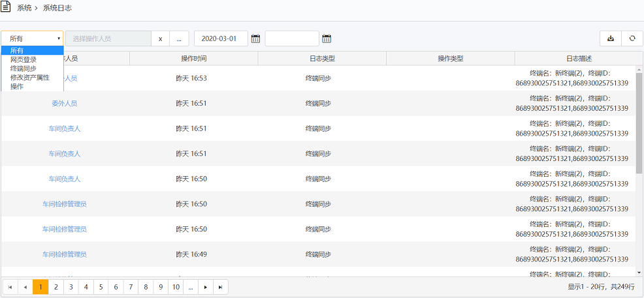The height and width of the screenshot is (298, 644).
Task: Select 操作 option from the log type list
Action: tap(17, 86)
